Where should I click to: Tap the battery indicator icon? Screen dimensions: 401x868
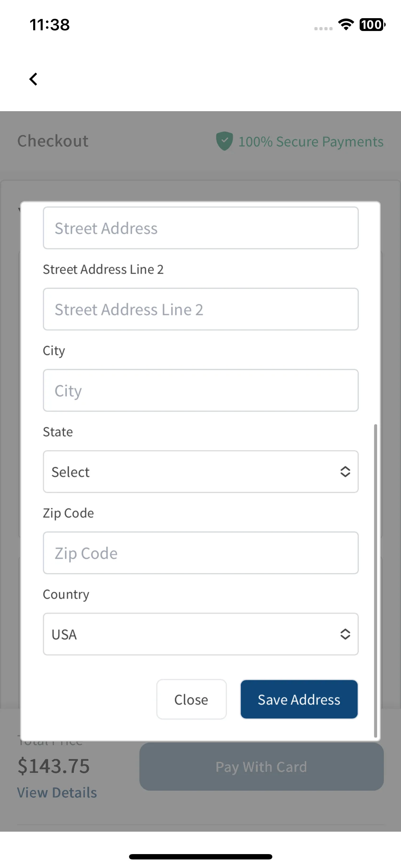click(x=372, y=25)
